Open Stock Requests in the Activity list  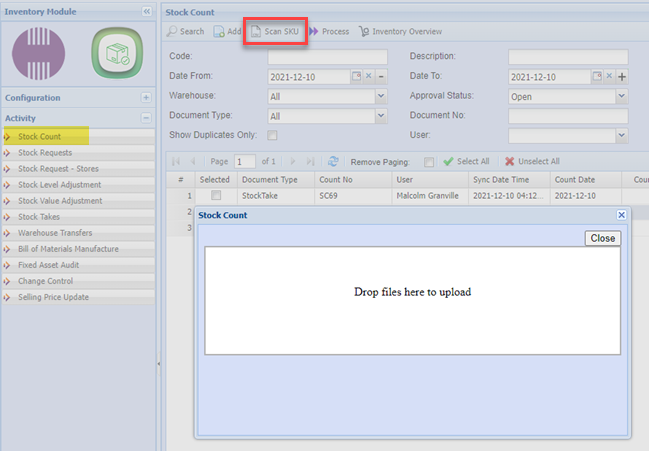pos(45,153)
